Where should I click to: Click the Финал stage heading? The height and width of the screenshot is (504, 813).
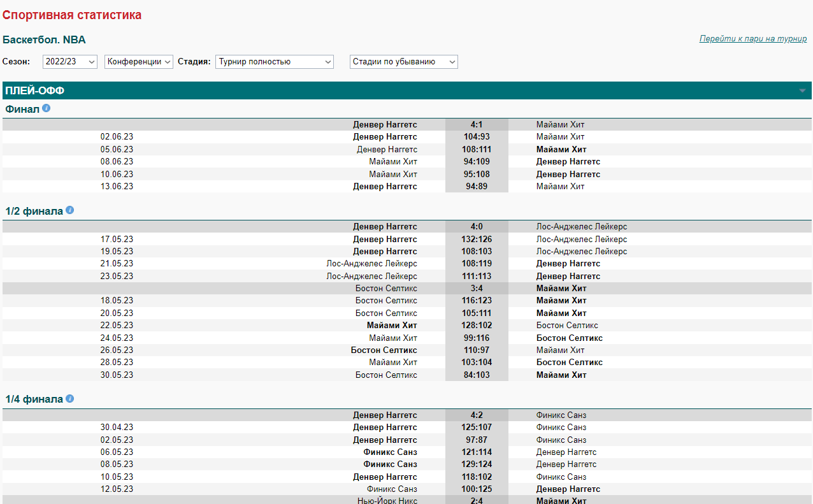[22, 109]
